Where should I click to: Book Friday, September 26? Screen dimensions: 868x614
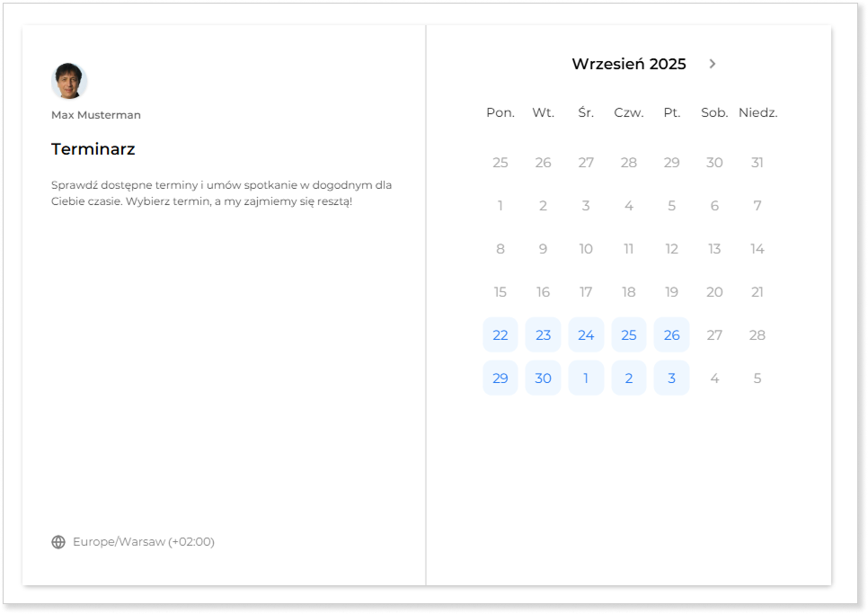point(671,335)
